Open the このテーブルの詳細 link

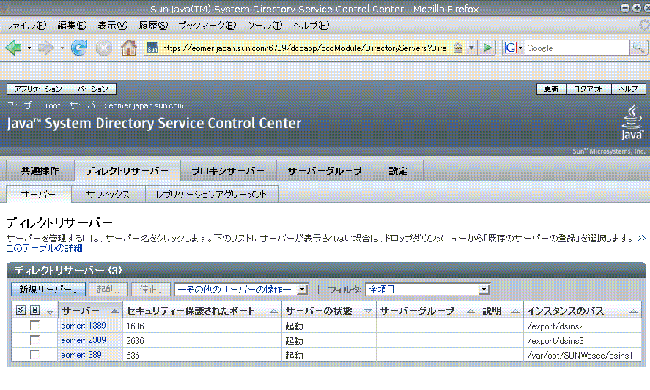point(44,248)
